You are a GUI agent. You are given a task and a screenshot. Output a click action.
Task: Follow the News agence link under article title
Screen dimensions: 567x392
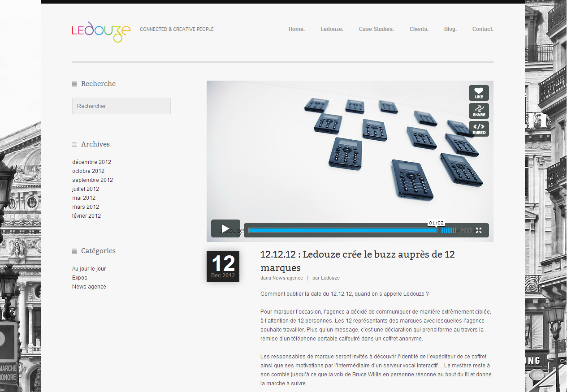coord(288,278)
